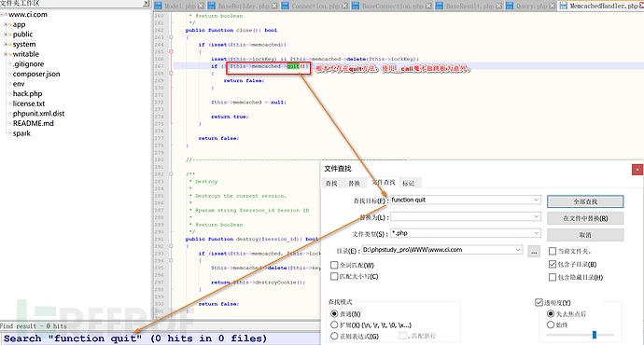Screen dimensions: 644x345
Task: Open the 查找目标 search history dropdown
Action: (x=536, y=200)
